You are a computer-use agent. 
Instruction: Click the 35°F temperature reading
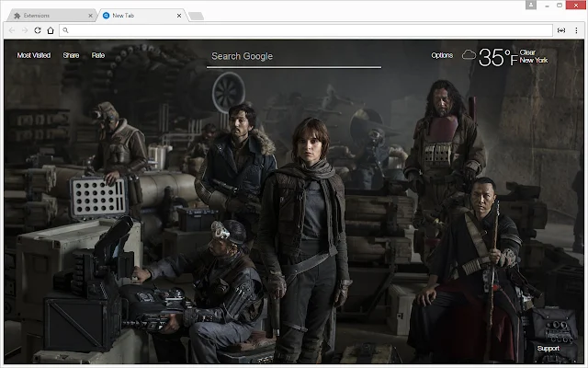tap(498, 58)
